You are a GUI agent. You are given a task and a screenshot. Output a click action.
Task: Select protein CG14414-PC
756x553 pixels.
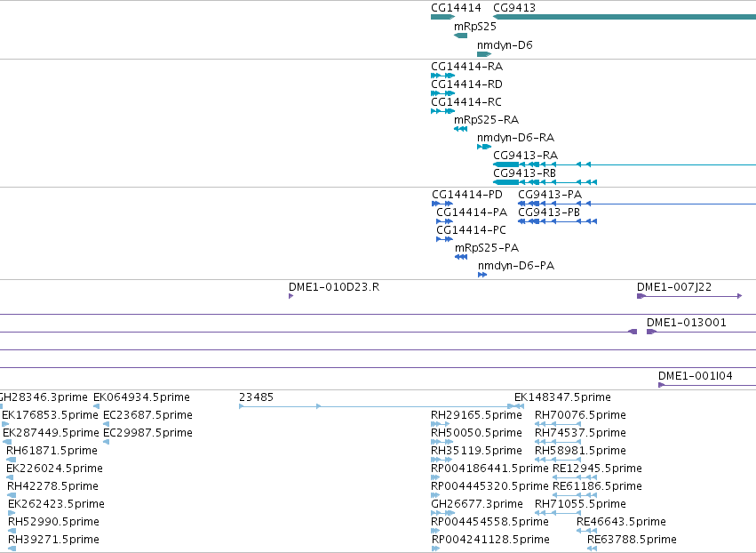[471, 230]
